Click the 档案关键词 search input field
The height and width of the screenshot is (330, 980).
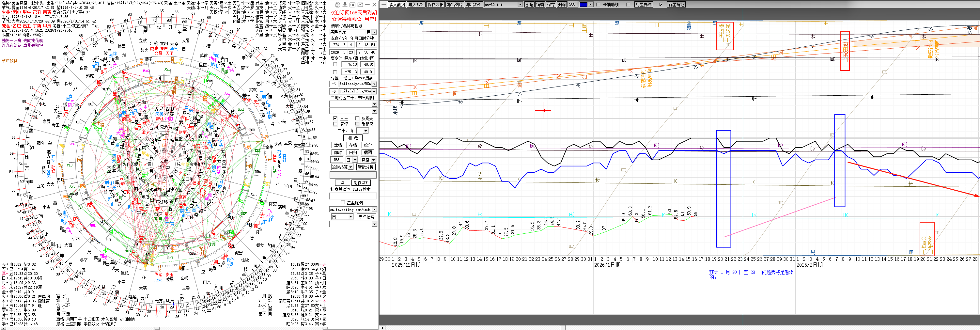pyautogui.click(x=353, y=196)
